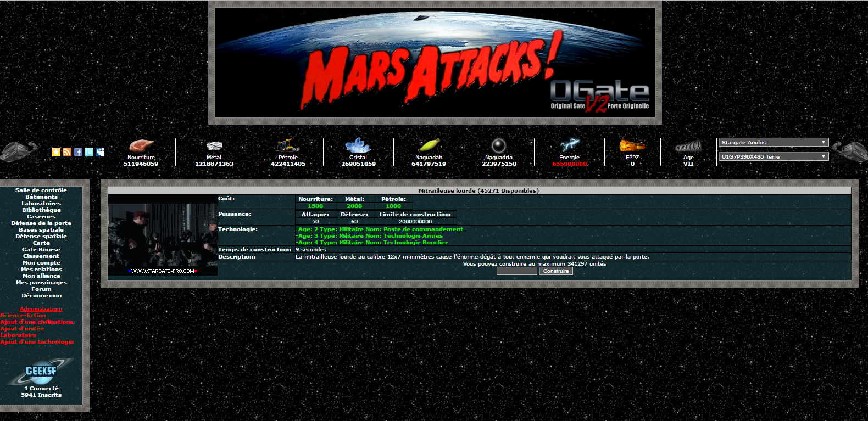Open the red Administration link
The image size is (868, 421).
[41, 309]
